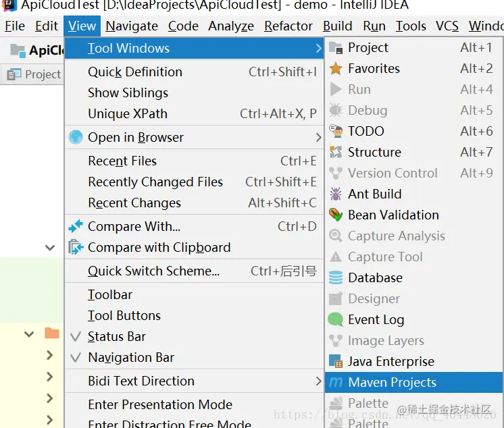Click the Capture Analysis magnifier icon
The height and width of the screenshot is (428, 504).
click(x=336, y=236)
